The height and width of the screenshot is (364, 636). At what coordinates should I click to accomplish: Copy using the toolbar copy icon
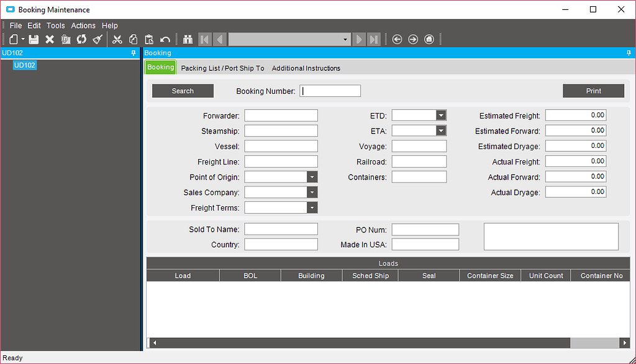pyautogui.click(x=132, y=39)
